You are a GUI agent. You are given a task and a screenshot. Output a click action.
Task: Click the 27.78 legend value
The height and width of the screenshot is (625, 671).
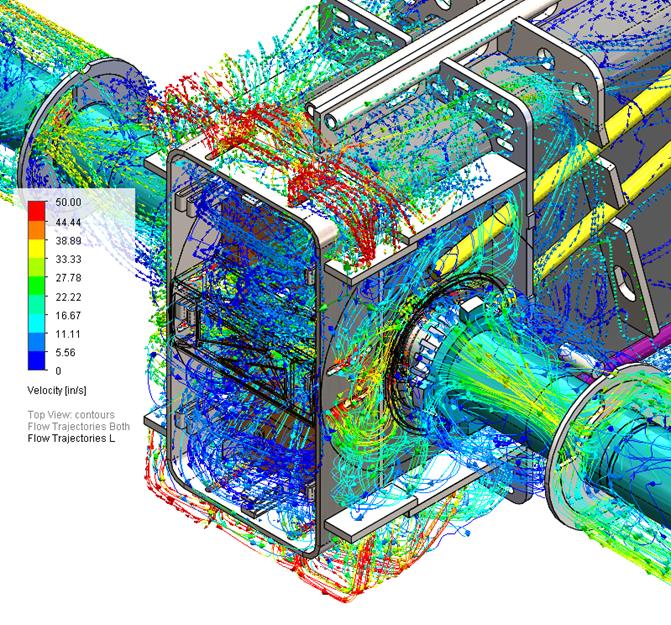pyautogui.click(x=68, y=278)
